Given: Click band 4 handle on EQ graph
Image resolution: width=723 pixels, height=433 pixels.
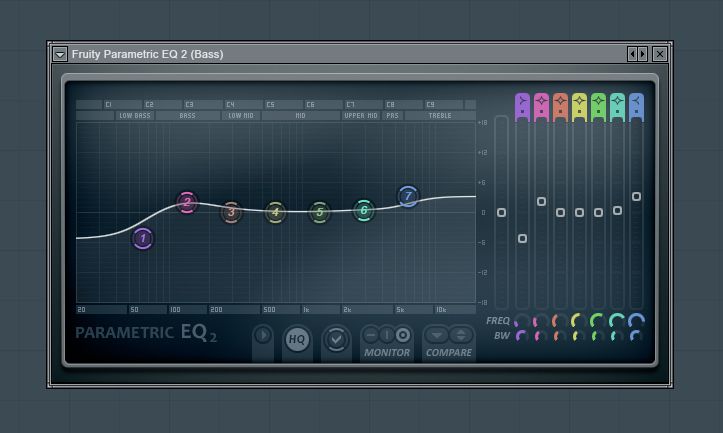Looking at the screenshot, I should 275,212.
